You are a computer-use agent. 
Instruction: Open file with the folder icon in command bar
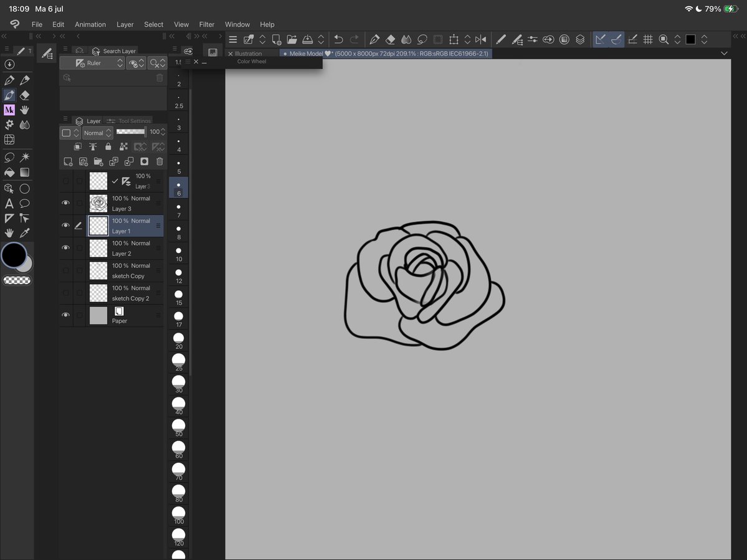(x=292, y=39)
